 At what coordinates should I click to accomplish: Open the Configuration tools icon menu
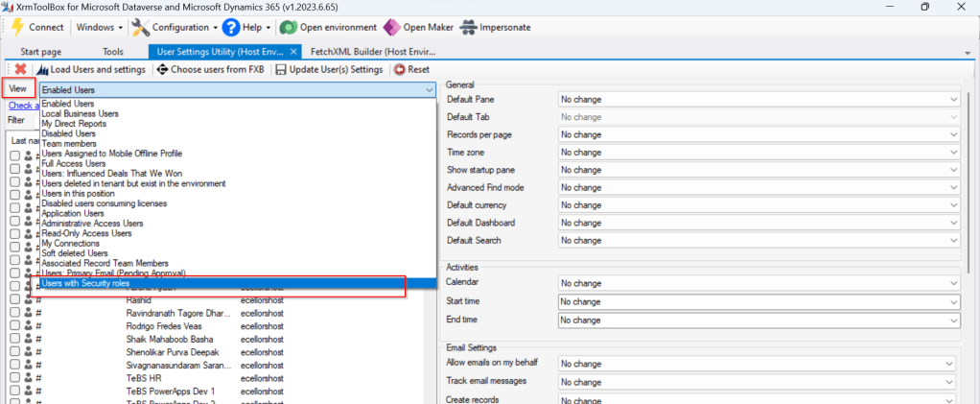[x=141, y=27]
